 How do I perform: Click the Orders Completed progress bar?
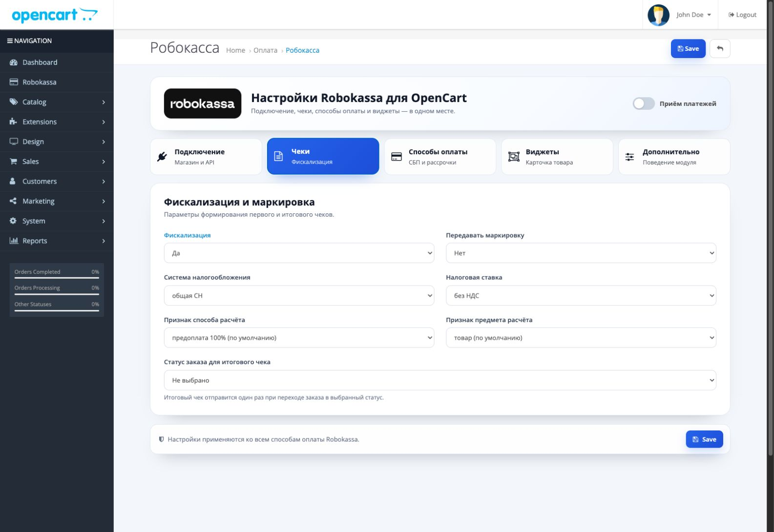click(x=57, y=278)
